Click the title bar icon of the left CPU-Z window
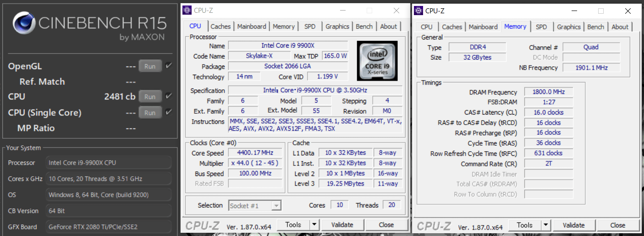Screen dimensions: 644x236 [187, 11]
